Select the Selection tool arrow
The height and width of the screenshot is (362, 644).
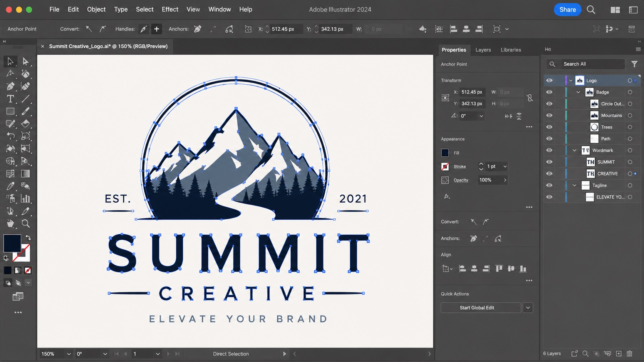pyautogui.click(x=10, y=61)
